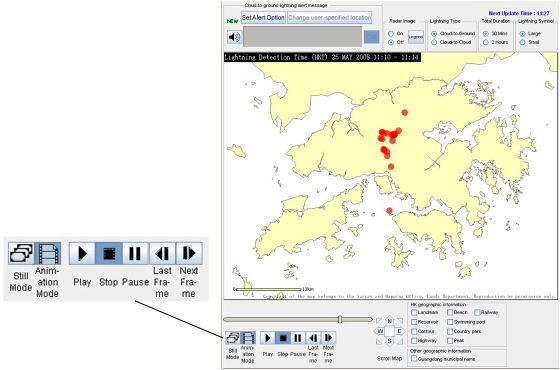Check the Country park option
This screenshot has width=560, height=370.
pos(450,331)
